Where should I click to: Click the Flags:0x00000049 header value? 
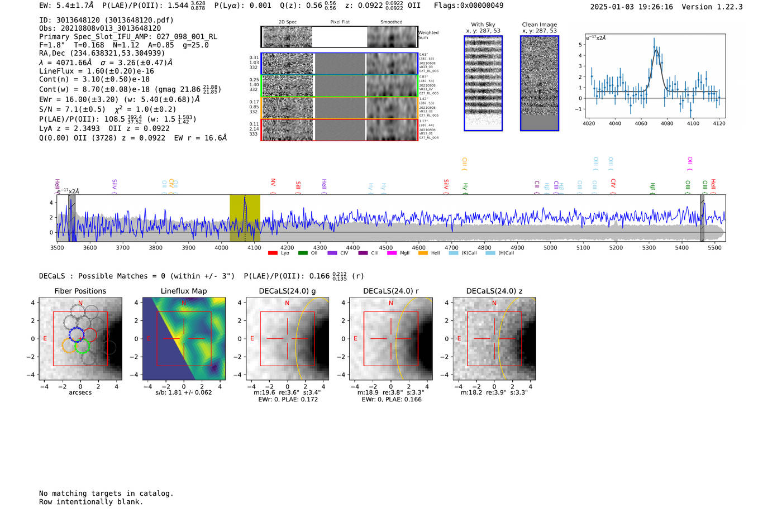tap(469, 6)
